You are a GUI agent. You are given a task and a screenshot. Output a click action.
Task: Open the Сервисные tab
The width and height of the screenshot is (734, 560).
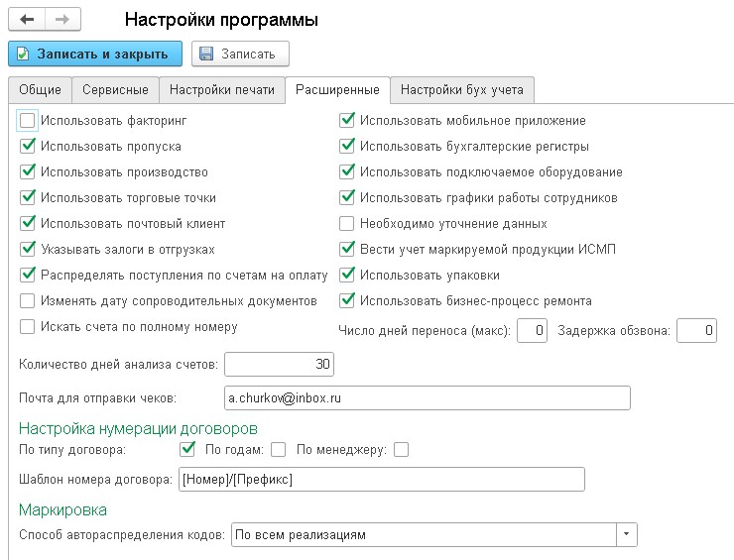(x=115, y=90)
